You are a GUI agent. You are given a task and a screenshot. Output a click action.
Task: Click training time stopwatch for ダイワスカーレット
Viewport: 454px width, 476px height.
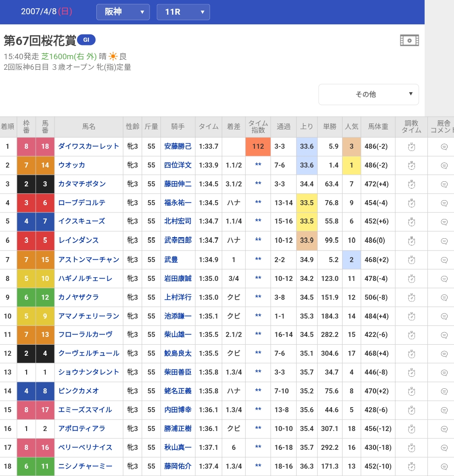pos(411,147)
